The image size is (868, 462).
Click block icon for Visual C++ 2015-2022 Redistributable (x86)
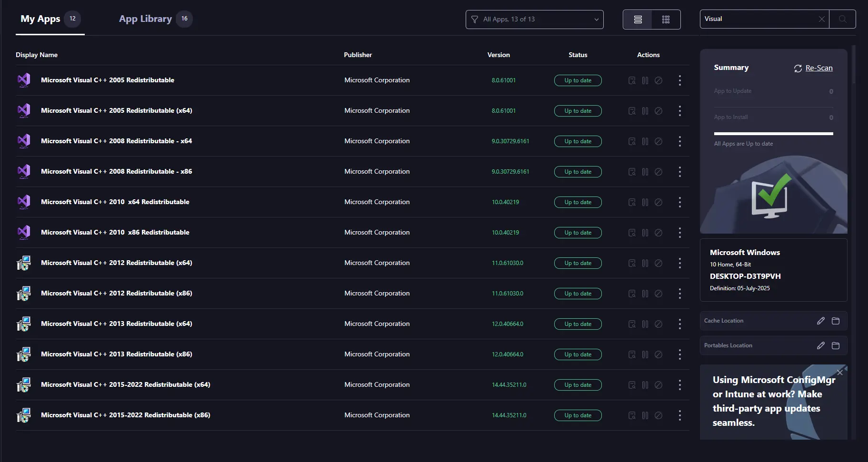(x=658, y=415)
